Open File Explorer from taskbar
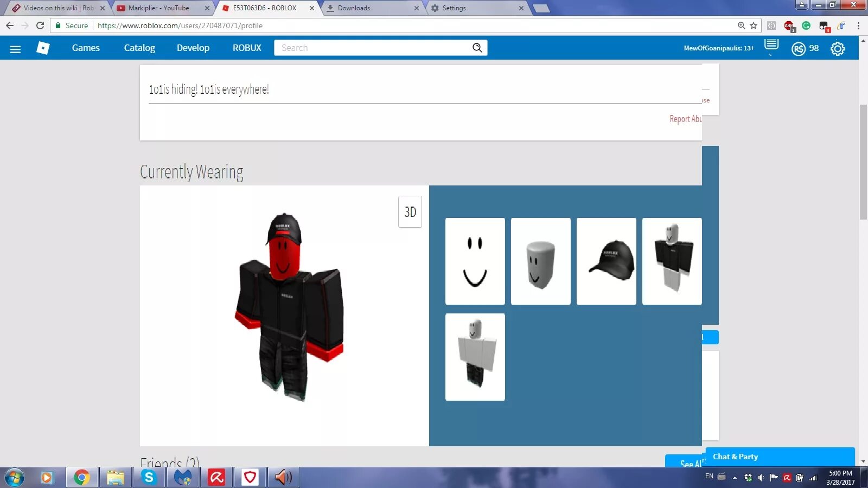The image size is (868, 488). point(115,478)
